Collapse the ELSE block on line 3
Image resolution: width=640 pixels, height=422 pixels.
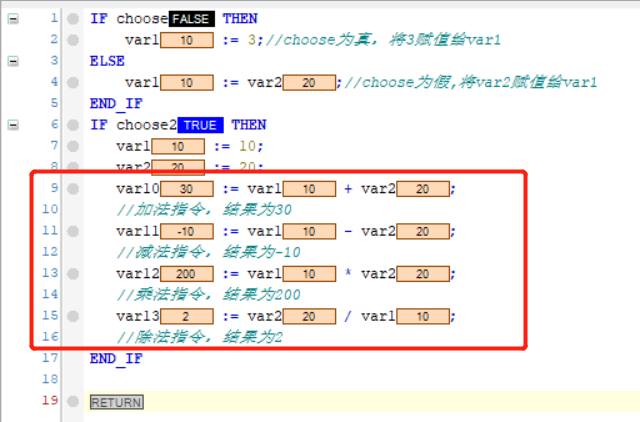point(13,61)
